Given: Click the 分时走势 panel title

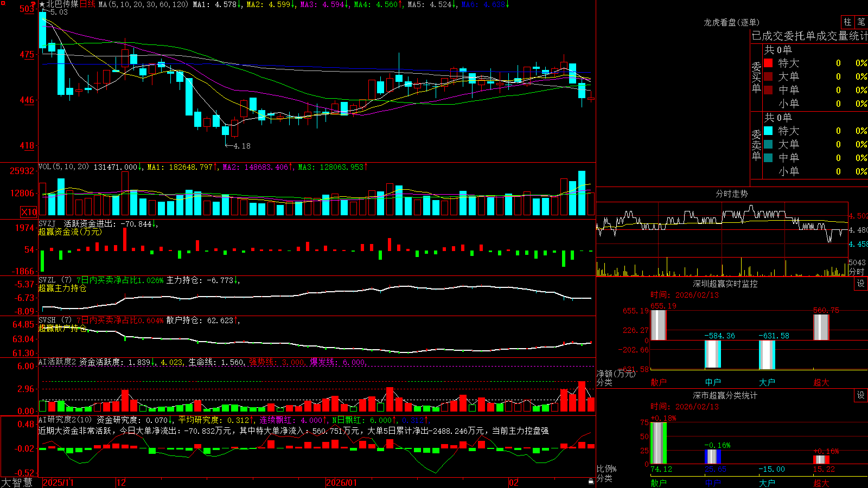Looking at the screenshot, I should pyautogui.click(x=731, y=194).
